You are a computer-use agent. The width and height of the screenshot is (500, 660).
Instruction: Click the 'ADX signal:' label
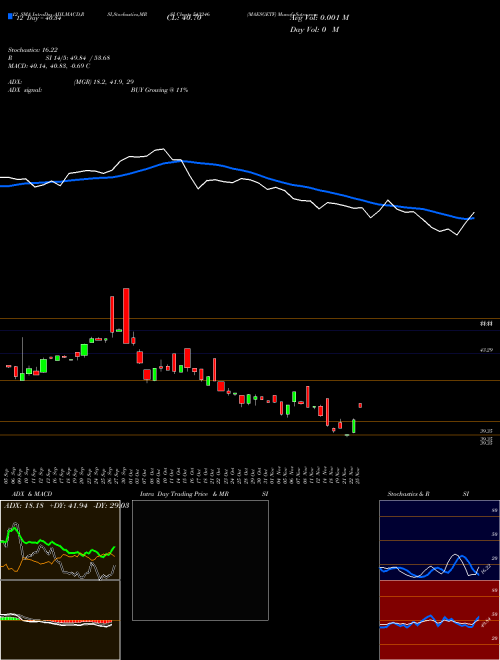[25, 90]
